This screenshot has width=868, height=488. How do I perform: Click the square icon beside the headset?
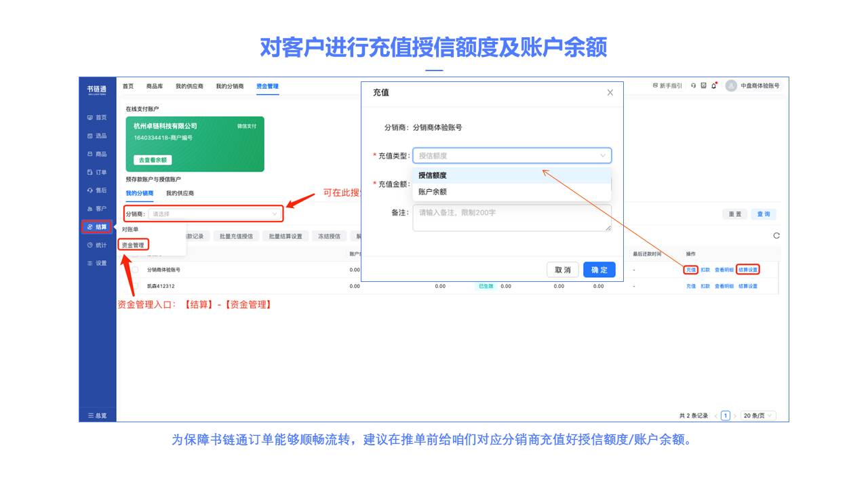click(704, 86)
